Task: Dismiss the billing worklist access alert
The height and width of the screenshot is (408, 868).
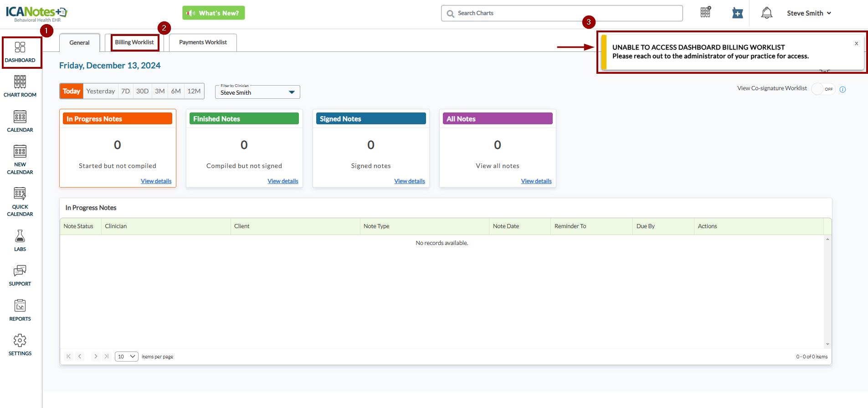Action: click(856, 44)
